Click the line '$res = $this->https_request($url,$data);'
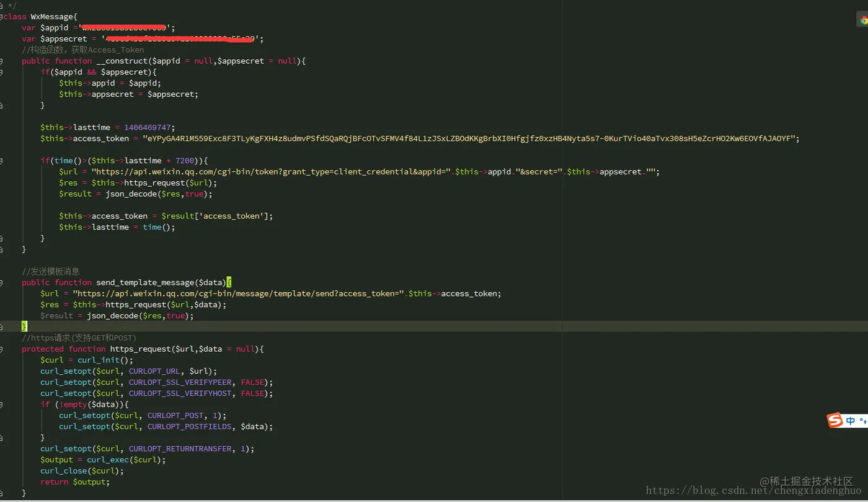 pos(133,305)
